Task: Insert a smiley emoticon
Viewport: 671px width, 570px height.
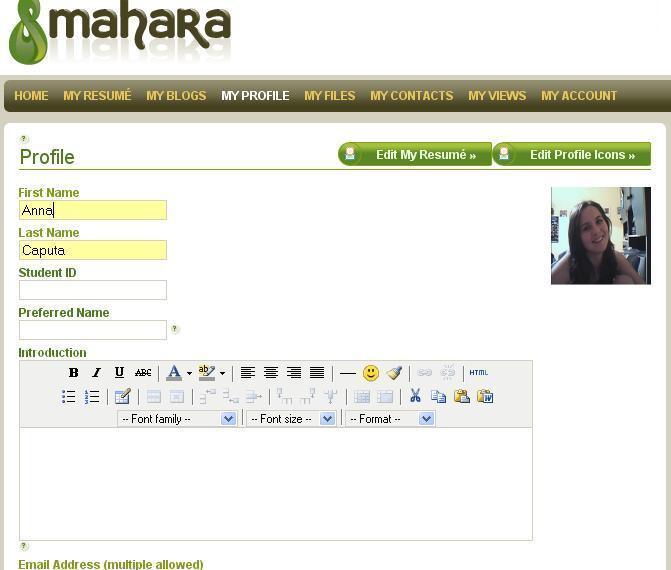Action: 371,373
